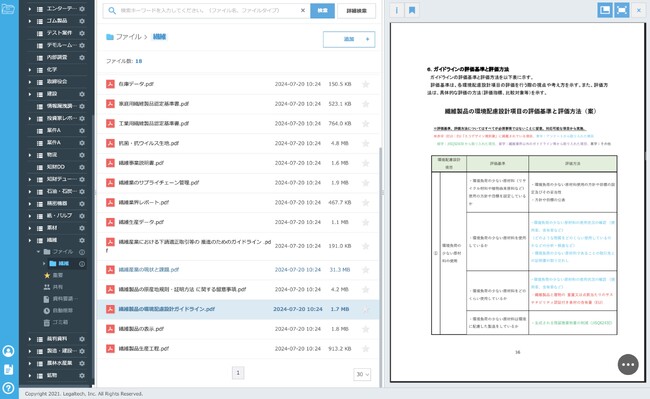650x399 pixels.
Task: Click the PDF preview page
Action: tap(517, 202)
